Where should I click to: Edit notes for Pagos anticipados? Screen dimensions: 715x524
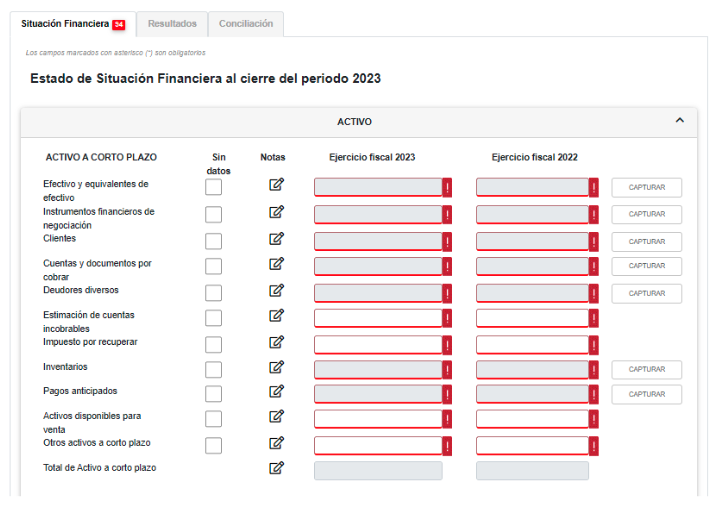click(276, 392)
